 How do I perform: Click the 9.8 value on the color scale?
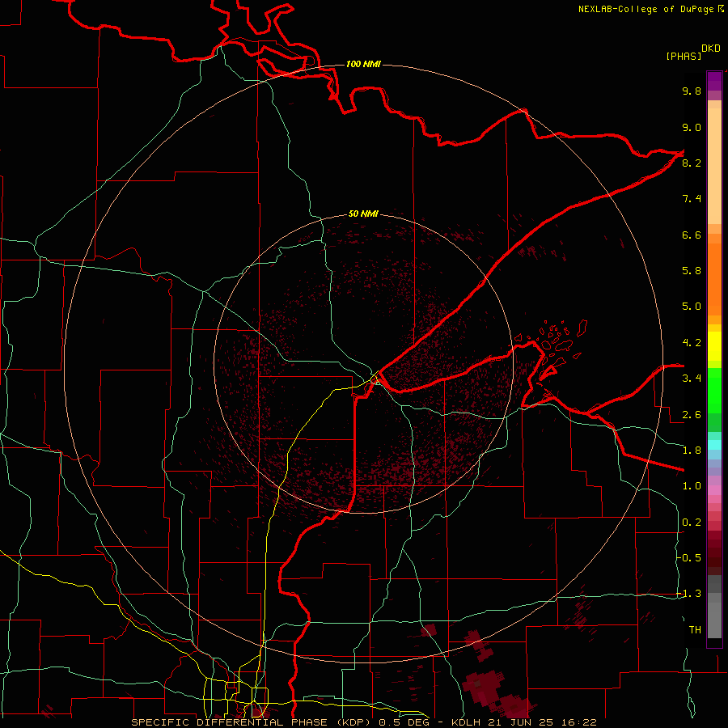pyautogui.click(x=692, y=91)
